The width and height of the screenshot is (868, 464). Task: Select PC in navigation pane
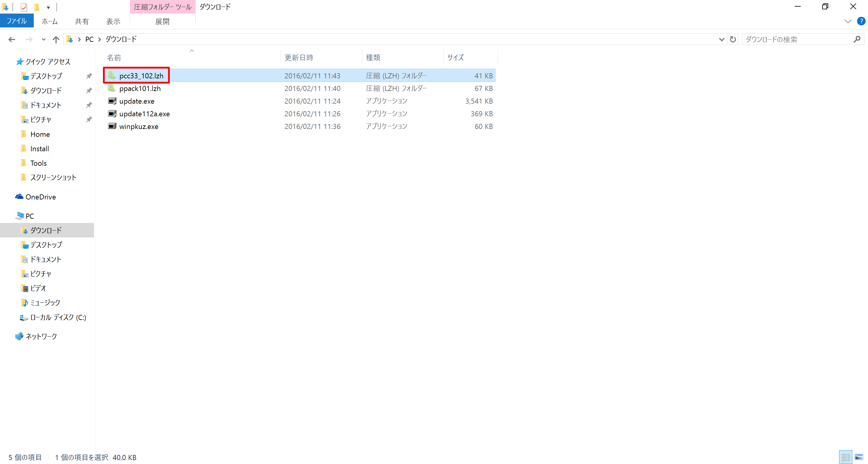click(30, 216)
